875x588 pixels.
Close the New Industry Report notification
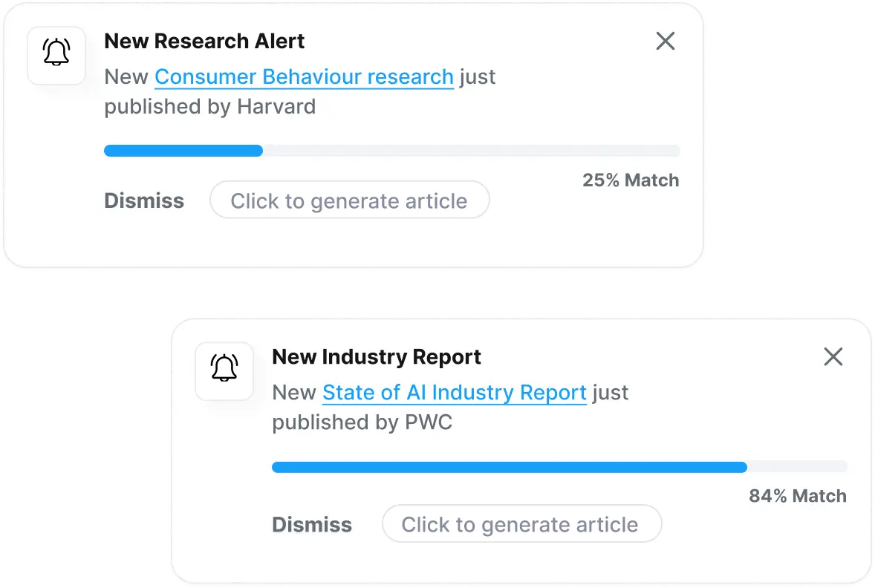tap(833, 357)
